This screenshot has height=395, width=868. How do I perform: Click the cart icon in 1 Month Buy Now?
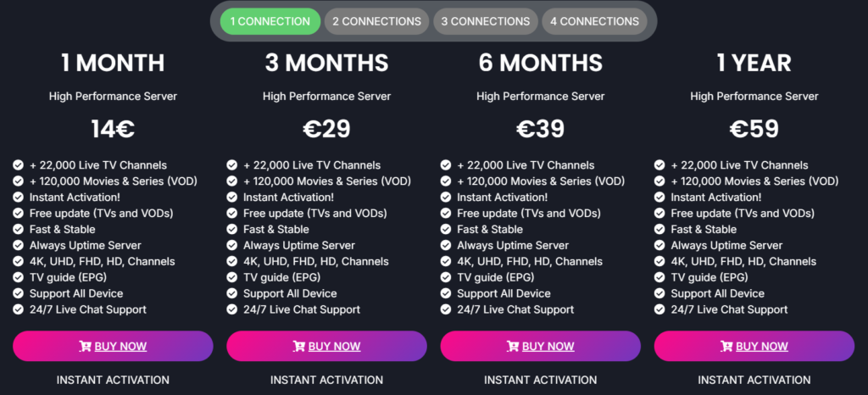(85, 346)
